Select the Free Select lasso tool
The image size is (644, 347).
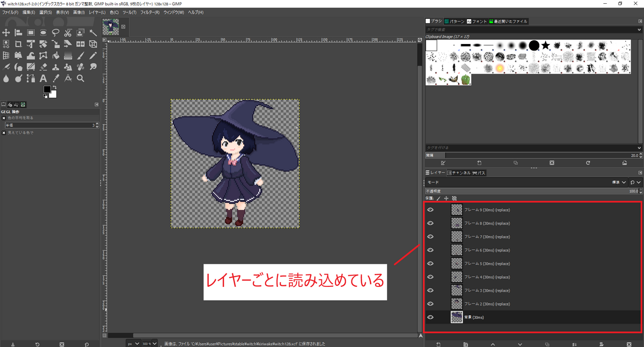[55, 32]
